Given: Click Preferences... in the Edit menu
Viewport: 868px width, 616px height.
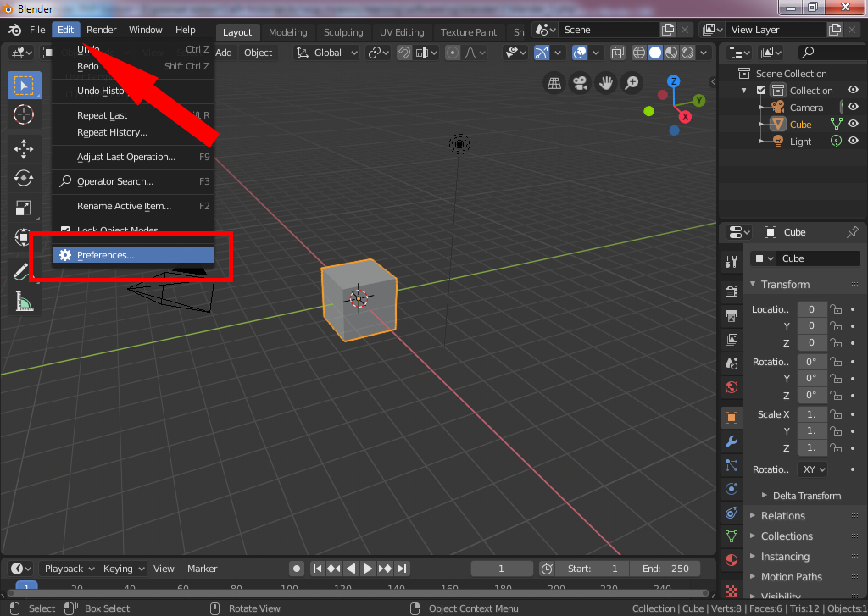Looking at the screenshot, I should [x=105, y=255].
